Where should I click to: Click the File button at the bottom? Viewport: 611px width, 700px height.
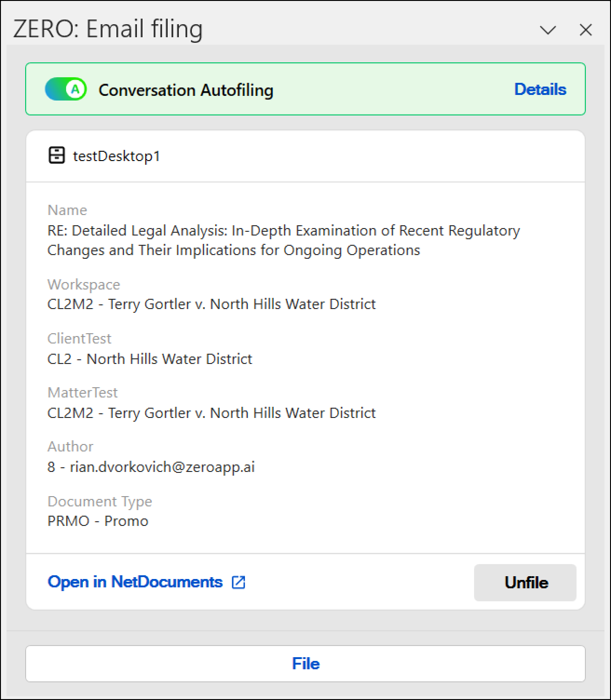coord(305,664)
